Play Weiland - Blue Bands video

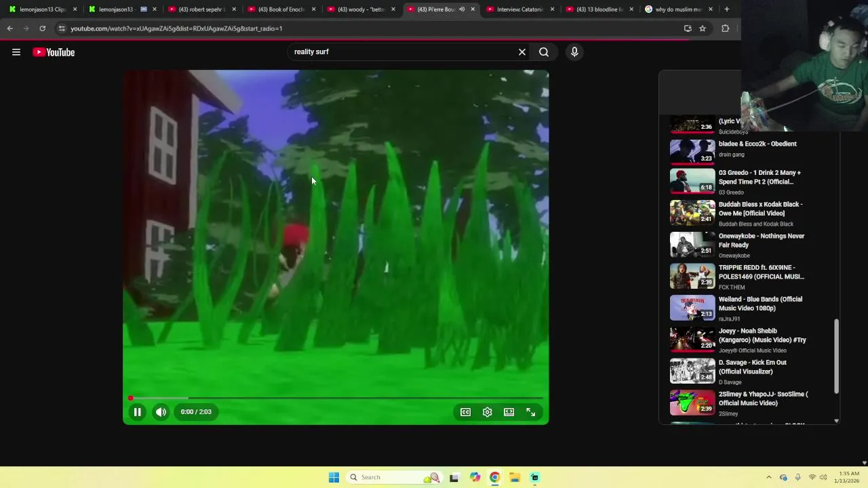pyautogui.click(x=760, y=304)
